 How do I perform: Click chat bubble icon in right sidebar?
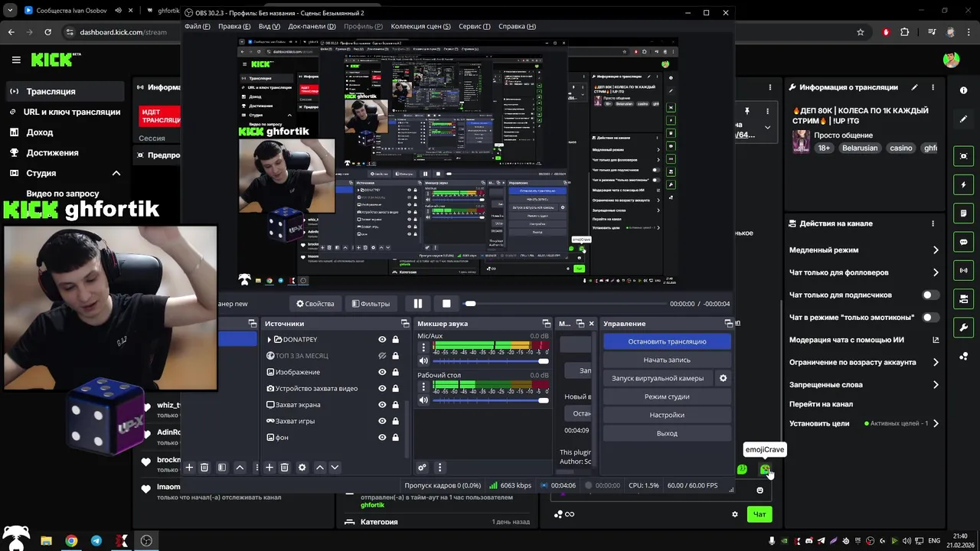[963, 242]
